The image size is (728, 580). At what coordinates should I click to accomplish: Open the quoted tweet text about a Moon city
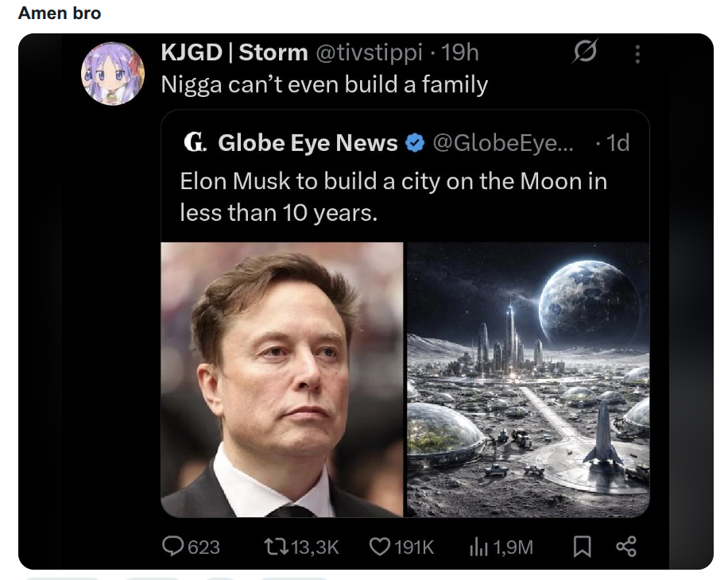(393, 197)
